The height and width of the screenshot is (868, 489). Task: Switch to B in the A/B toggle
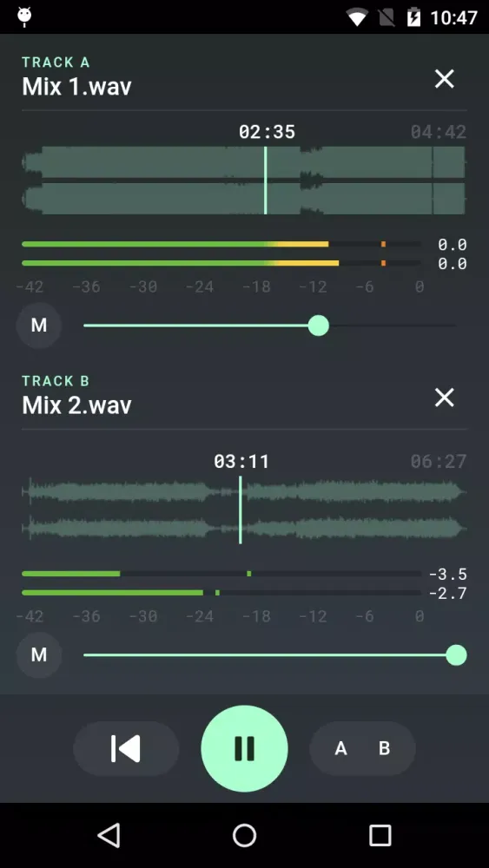pyautogui.click(x=384, y=748)
